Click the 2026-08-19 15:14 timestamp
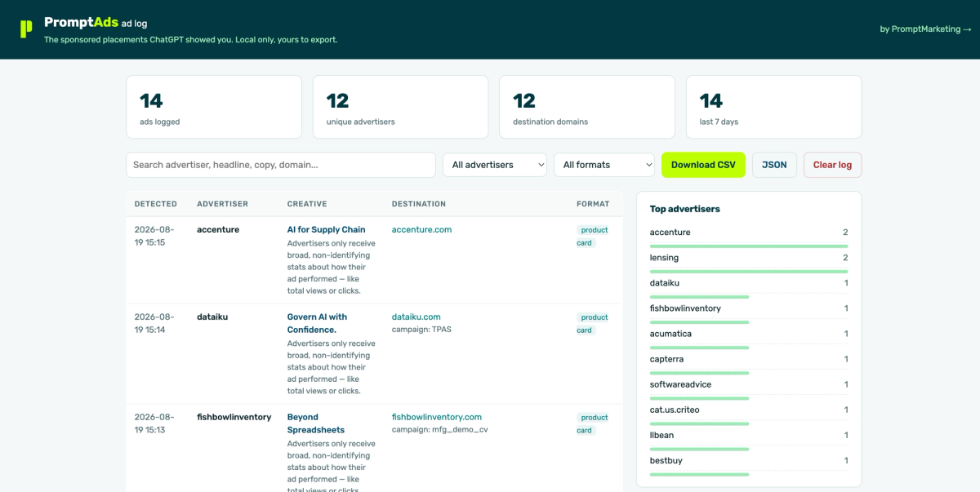The height and width of the screenshot is (492, 980). coord(154,323)
